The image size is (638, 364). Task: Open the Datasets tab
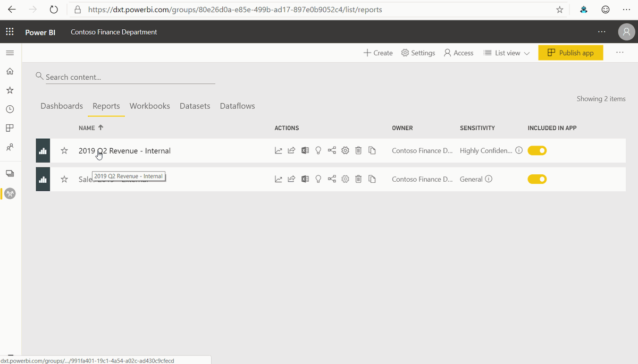(x=195, y=106)
